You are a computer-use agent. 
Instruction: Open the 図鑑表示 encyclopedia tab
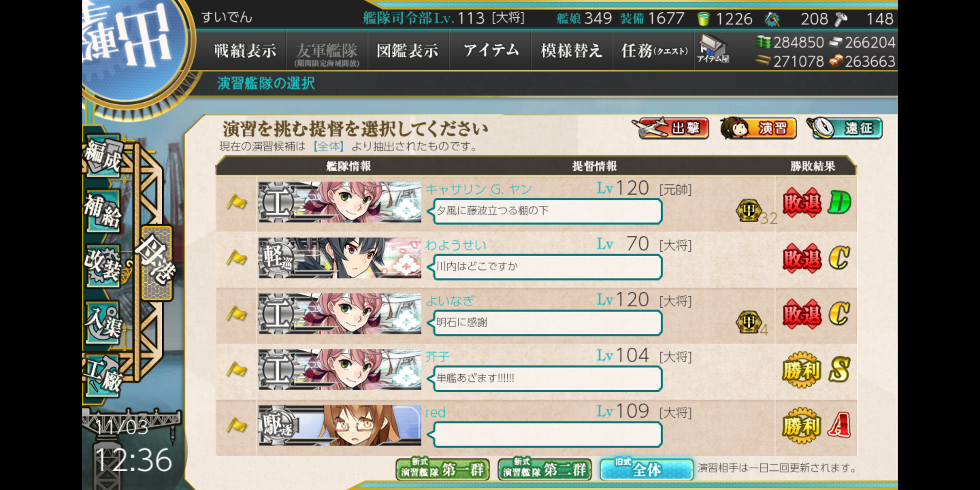coord(408,50)
